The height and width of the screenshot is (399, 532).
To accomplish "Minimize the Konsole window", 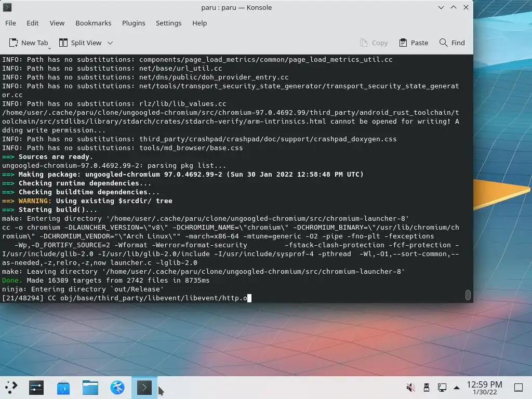I will click(x=441, y=7).
